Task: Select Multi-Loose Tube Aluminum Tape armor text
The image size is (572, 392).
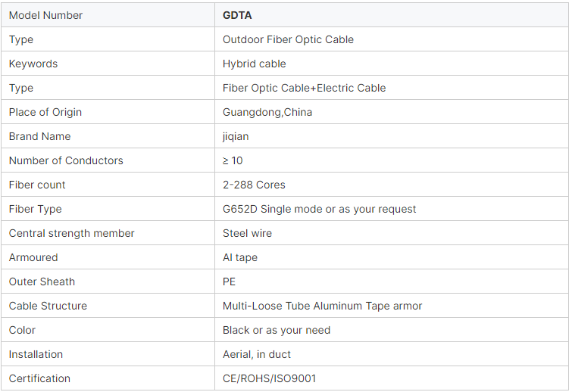Action: [322, 306]
